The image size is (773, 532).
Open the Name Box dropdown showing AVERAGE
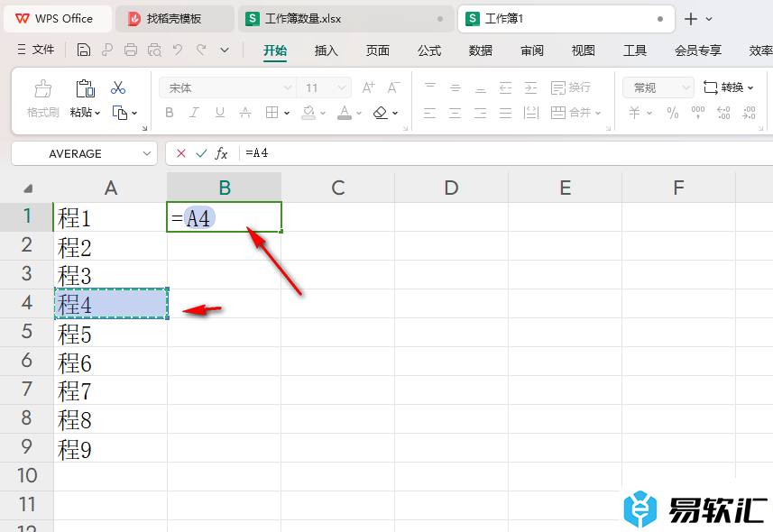[x=146, y=153]
